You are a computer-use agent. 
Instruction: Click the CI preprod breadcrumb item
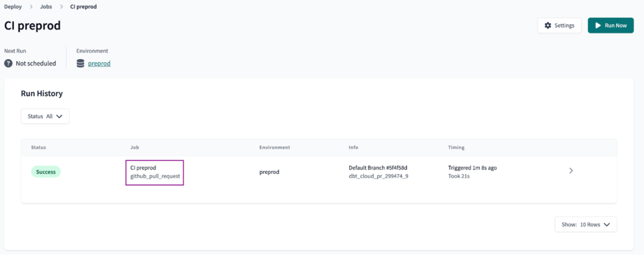click(x=84, y=7)
